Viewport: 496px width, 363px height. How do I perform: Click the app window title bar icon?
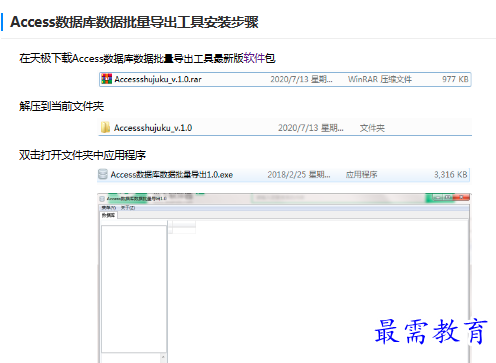tap(102, 199)
